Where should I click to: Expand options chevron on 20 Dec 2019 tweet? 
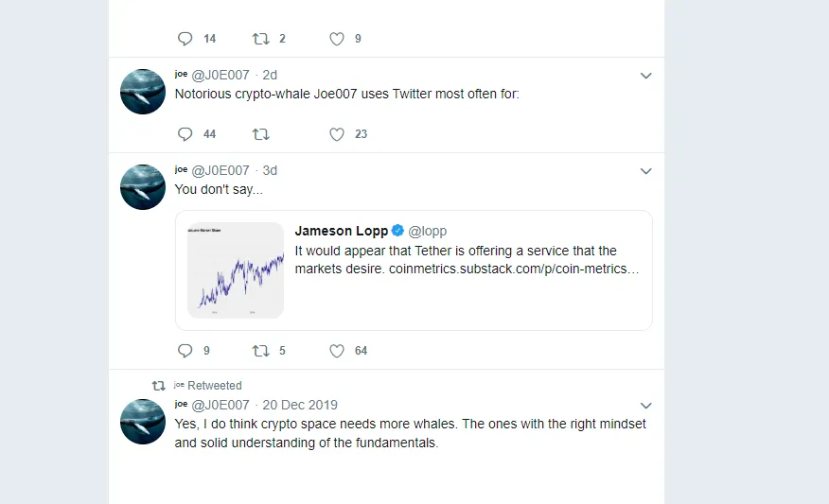[x=645, y=406]
